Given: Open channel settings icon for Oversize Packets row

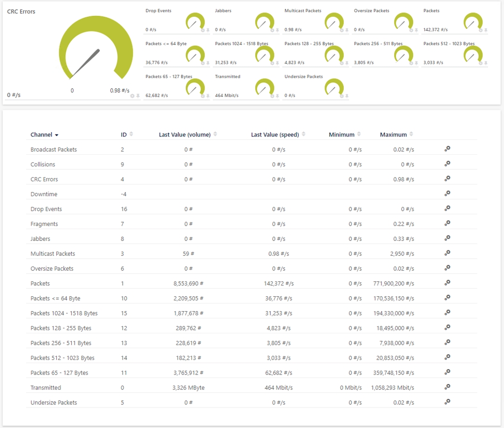Looking at the screenshot, I should tap(447, 268).
